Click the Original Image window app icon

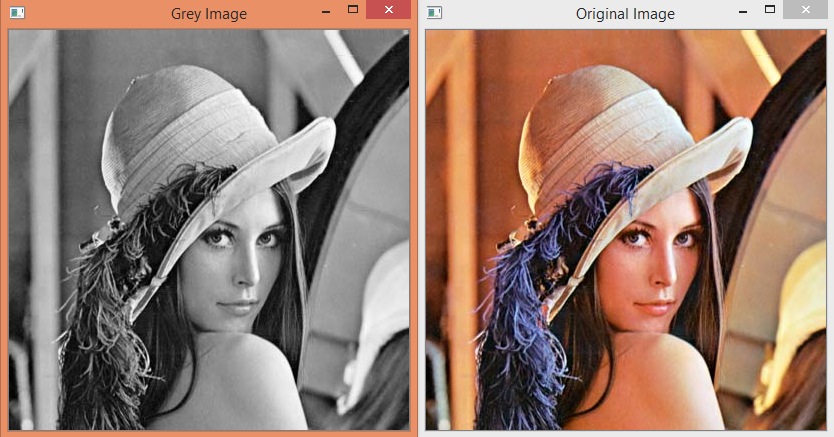coord(435,12)
